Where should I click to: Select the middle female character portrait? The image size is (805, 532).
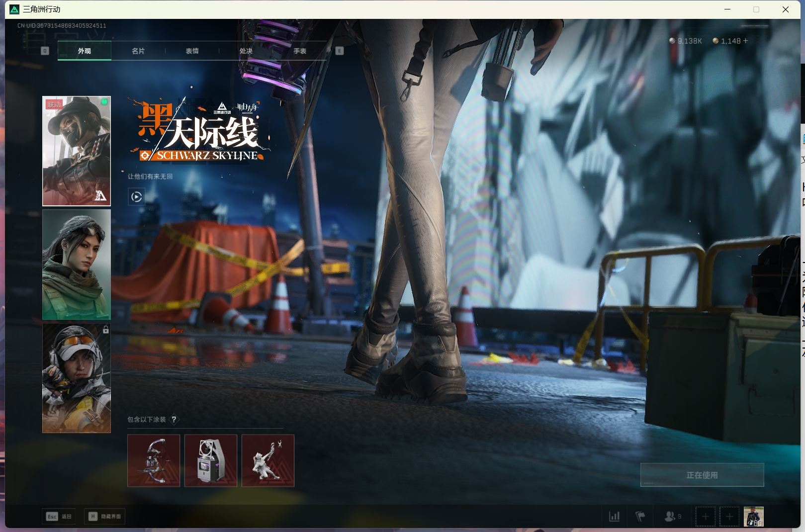[x=76, y=265]
